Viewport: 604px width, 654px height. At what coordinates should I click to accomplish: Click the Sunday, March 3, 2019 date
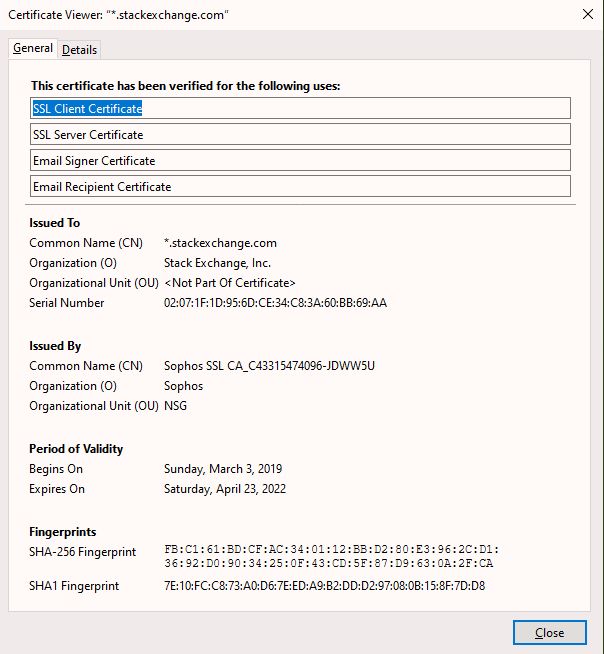[223, 469]
